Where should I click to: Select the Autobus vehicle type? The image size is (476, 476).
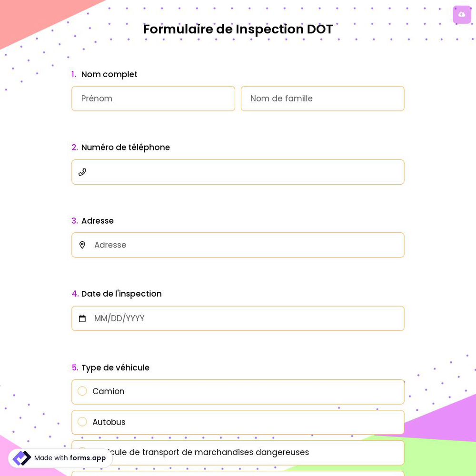tap(82, 421)
